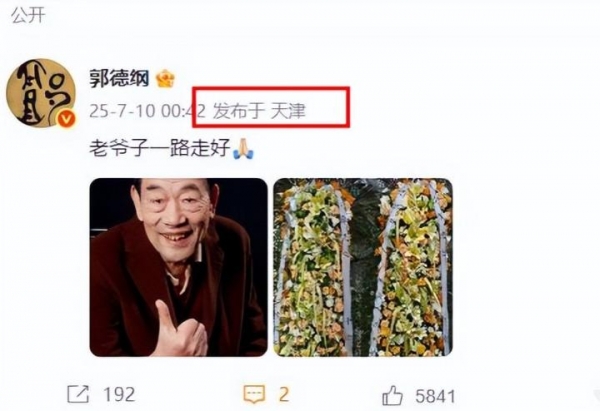Tap the thumbs-up like icon
The image size is (600, 411).
[x=392, y=395]
